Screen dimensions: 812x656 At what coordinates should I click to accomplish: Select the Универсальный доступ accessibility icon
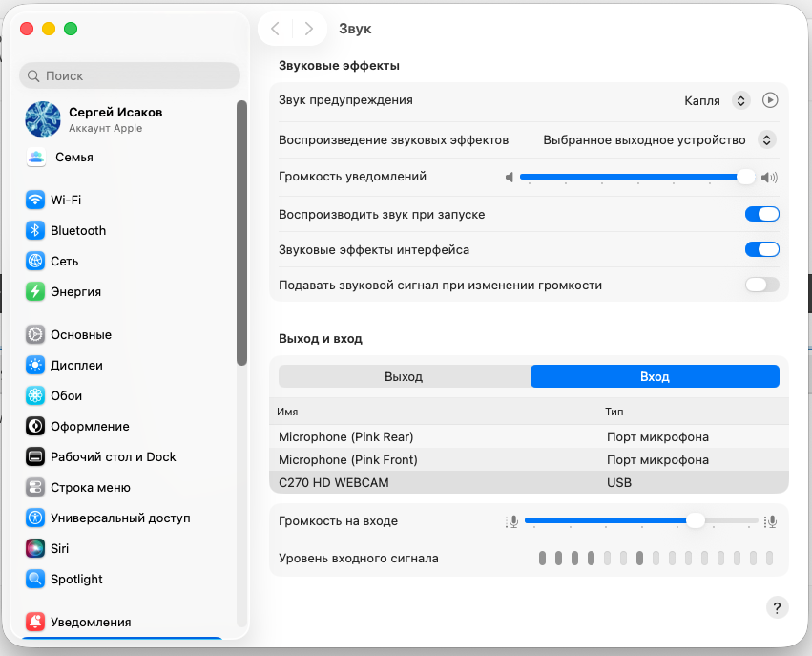35,518
